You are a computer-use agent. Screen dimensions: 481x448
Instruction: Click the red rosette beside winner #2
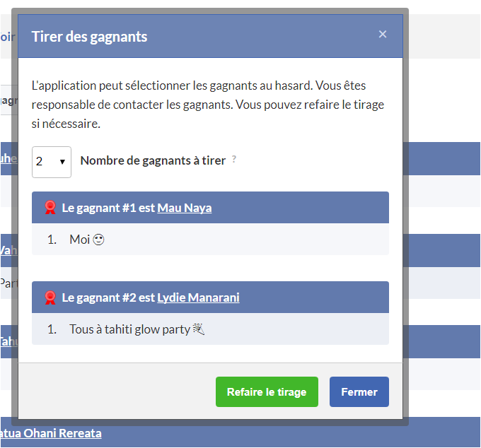(50, 297)
